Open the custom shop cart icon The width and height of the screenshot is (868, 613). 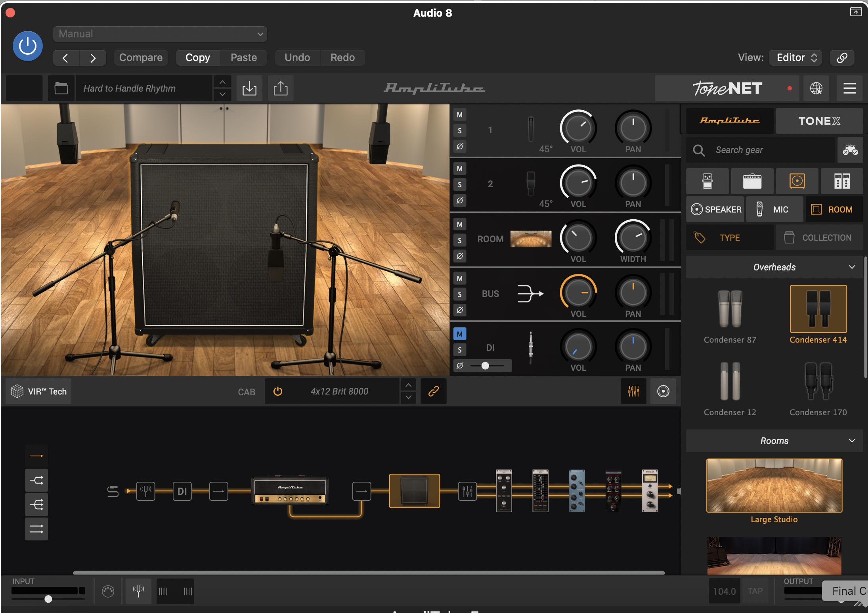(x=850, y=150)
